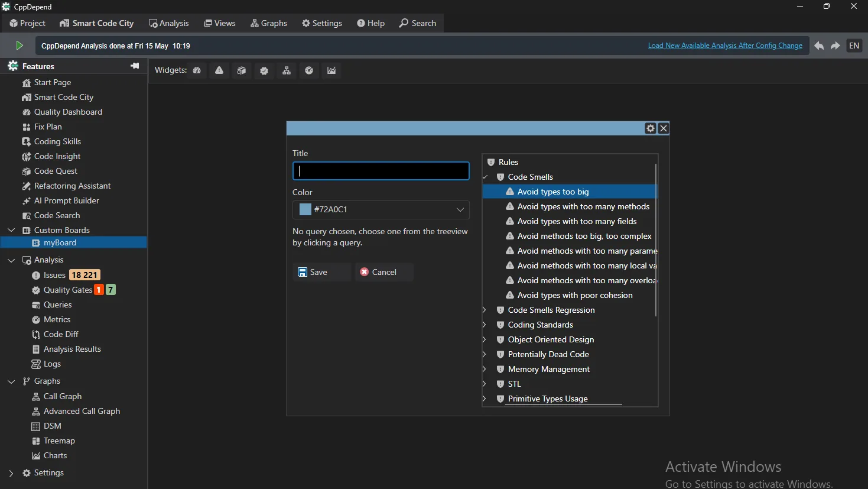Add the metrics dial widget

point(309,70)
